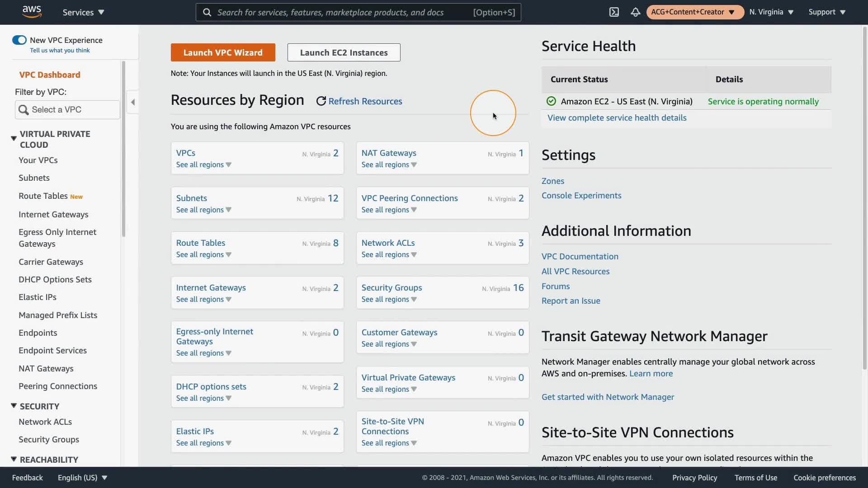Collapse the sidebar with the left arrow
Screen dimensions: 868x488
[133, 102]
